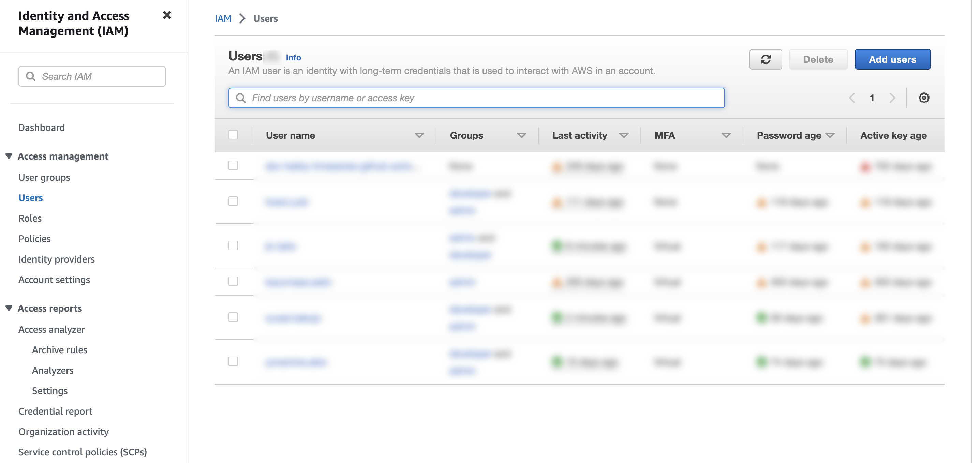Check the fifth user row checkbox
Screen dimensions: 980x463
coord(233,317)
